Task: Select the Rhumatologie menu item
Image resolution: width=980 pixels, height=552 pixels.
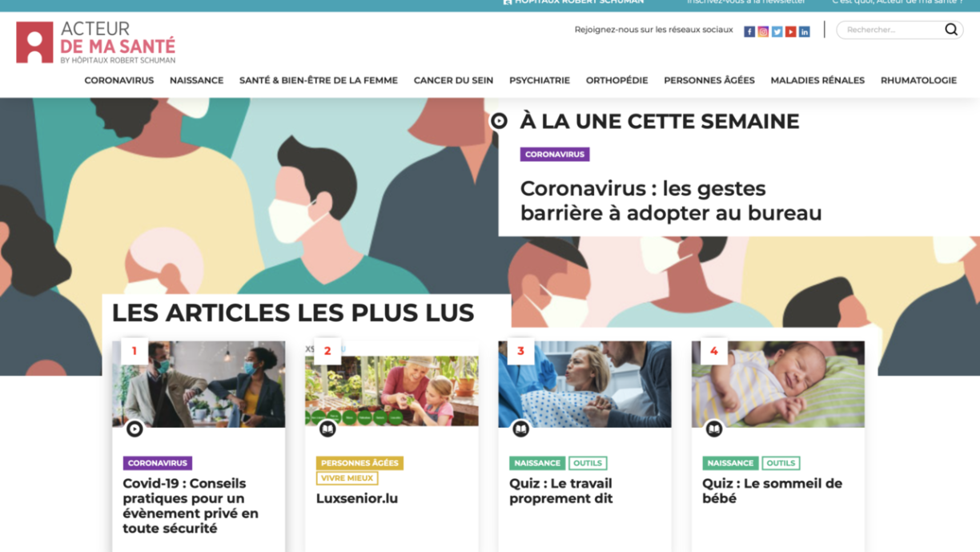Action: tap(918, 80)
